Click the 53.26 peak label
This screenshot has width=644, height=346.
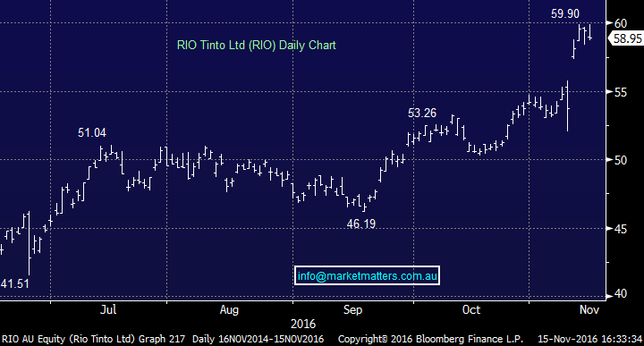pyautogui.click(x=422, y=113)
